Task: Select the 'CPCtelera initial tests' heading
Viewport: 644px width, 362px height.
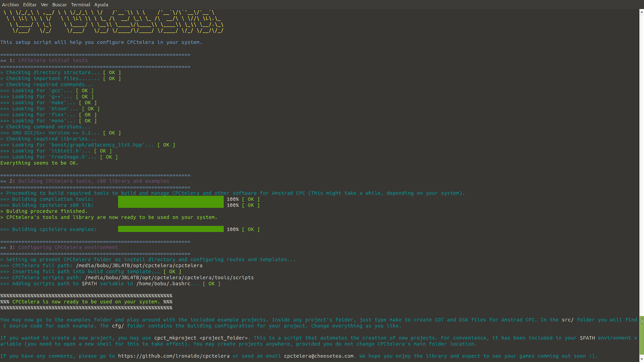Action: (53, 60)
